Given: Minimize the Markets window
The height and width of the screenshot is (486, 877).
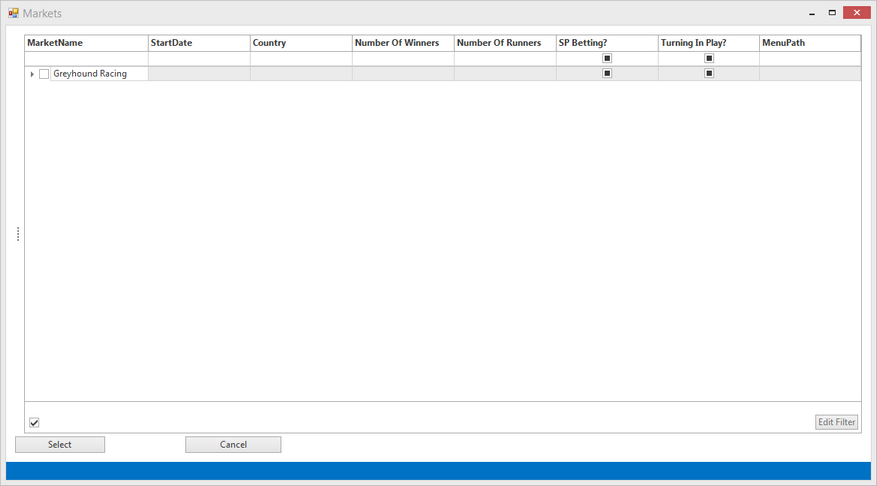Looking at the screenshot, I should pyautogui.click(x=812, y=13).
